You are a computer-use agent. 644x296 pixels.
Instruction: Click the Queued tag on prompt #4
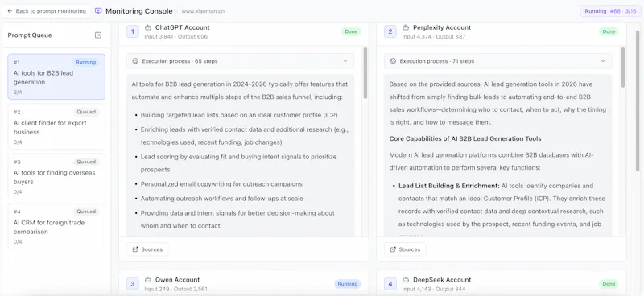click(86, 212)
